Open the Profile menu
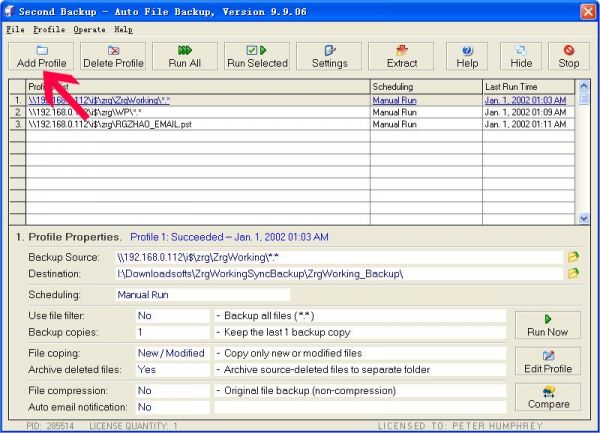 [x=49, y=30]
